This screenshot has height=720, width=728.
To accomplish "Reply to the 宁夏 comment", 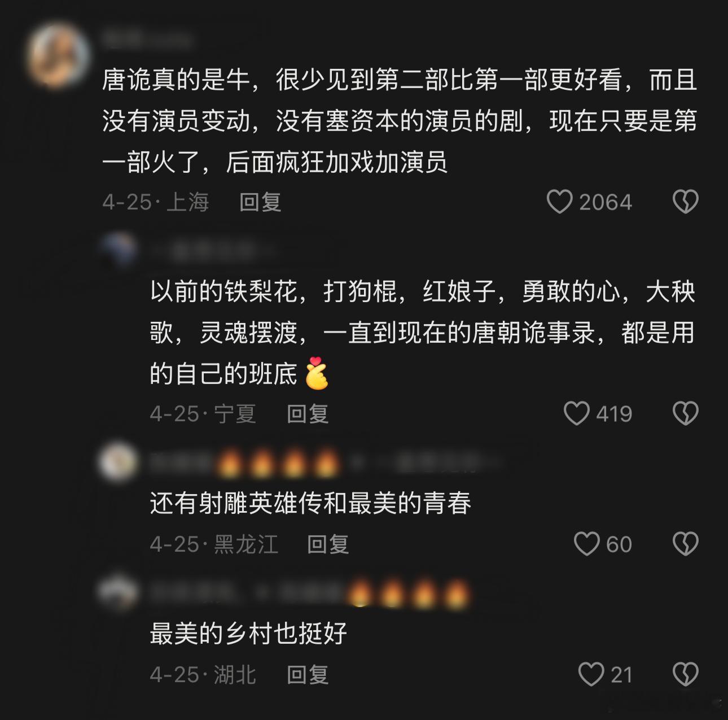I will (x=308, y=413).
